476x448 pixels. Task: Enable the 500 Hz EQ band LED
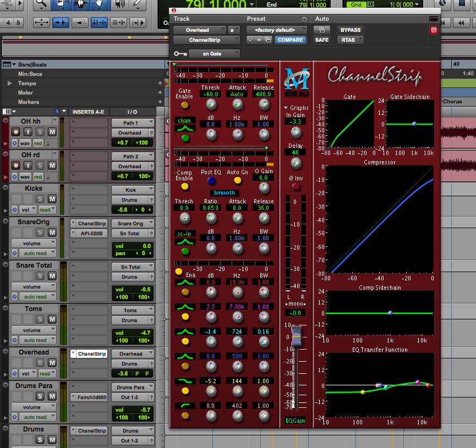coord(185,366)
